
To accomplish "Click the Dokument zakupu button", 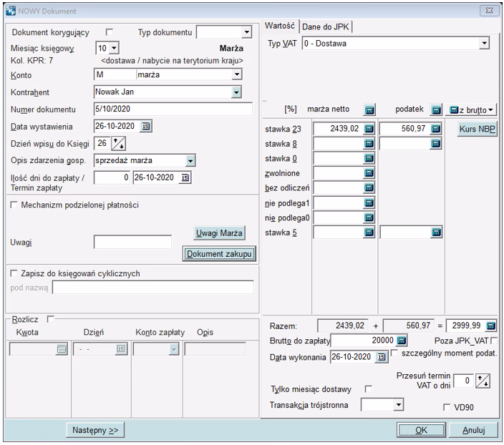I will (219, 253).
